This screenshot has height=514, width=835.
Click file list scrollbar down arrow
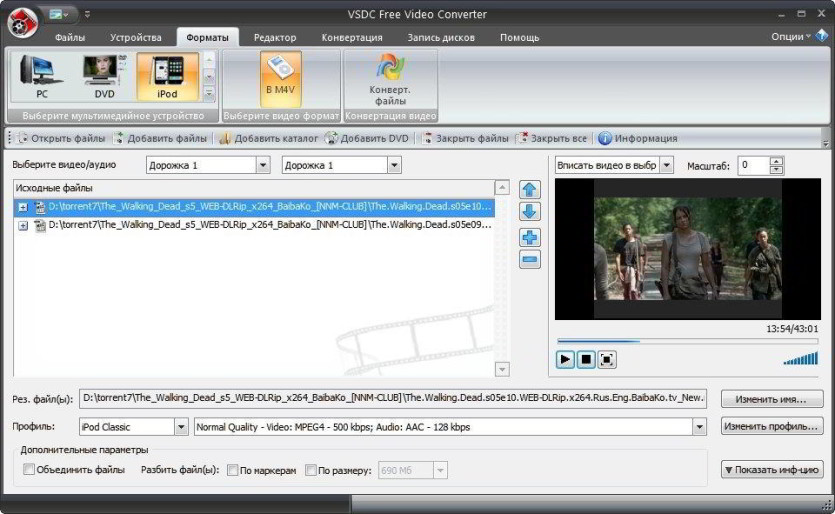[x=502, y=369]
